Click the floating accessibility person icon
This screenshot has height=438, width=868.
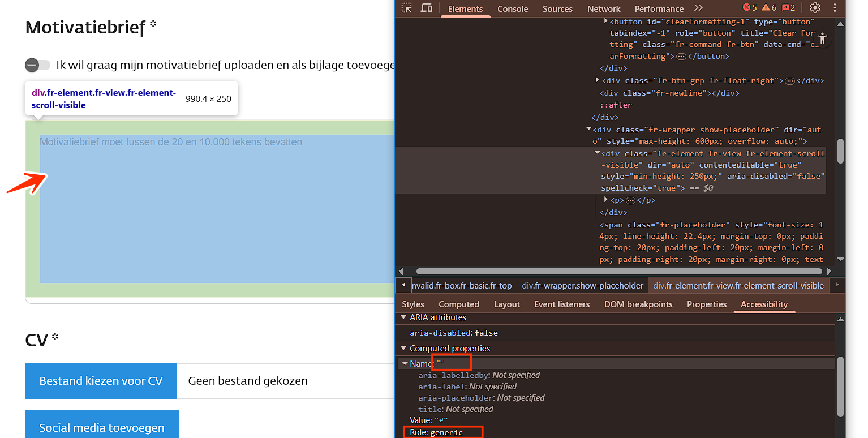pos(822,38)
